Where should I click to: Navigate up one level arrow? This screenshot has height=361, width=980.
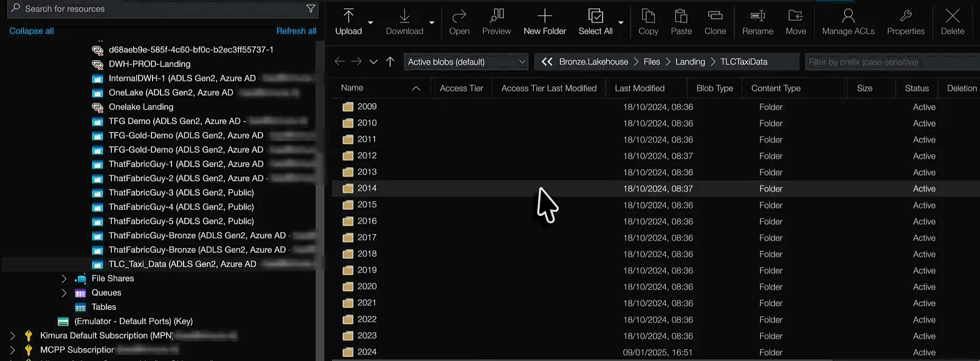coord(390,61)
